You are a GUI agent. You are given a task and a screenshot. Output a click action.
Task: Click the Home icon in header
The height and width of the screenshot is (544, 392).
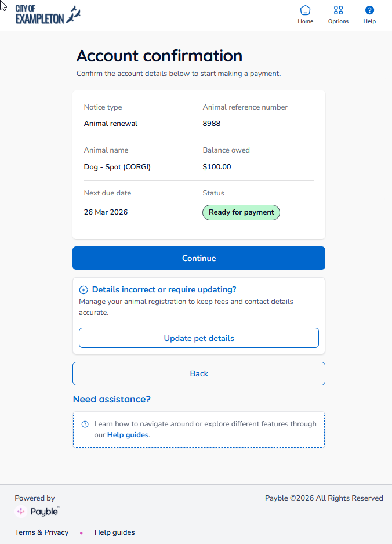[x=306, y=10]
